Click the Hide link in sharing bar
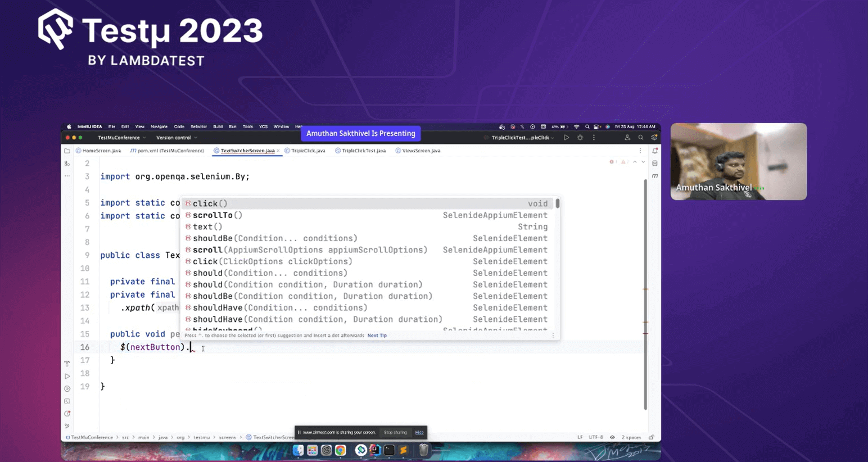Image resolution: width=868 pixels, height=462 pixels. pos(419,432)
